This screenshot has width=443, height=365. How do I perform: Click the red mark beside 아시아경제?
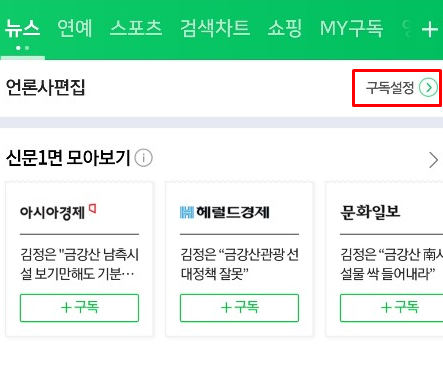coord(92,209)
